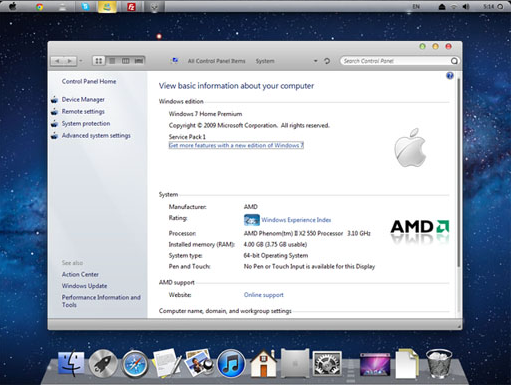
Task: Open Advanced system settings
Action: tap(96, 135)
